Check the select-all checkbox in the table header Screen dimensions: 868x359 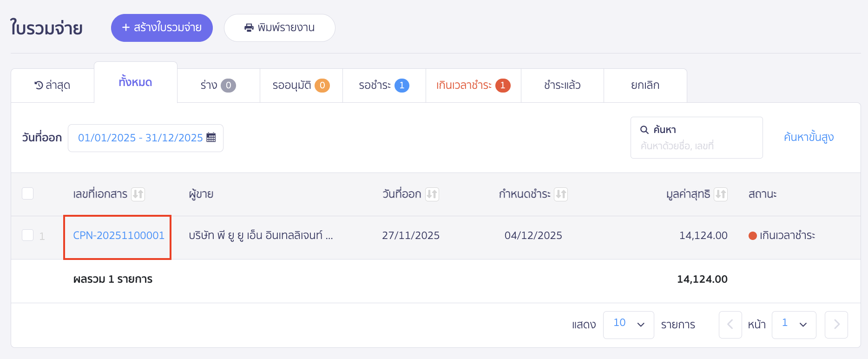(27, 193)
